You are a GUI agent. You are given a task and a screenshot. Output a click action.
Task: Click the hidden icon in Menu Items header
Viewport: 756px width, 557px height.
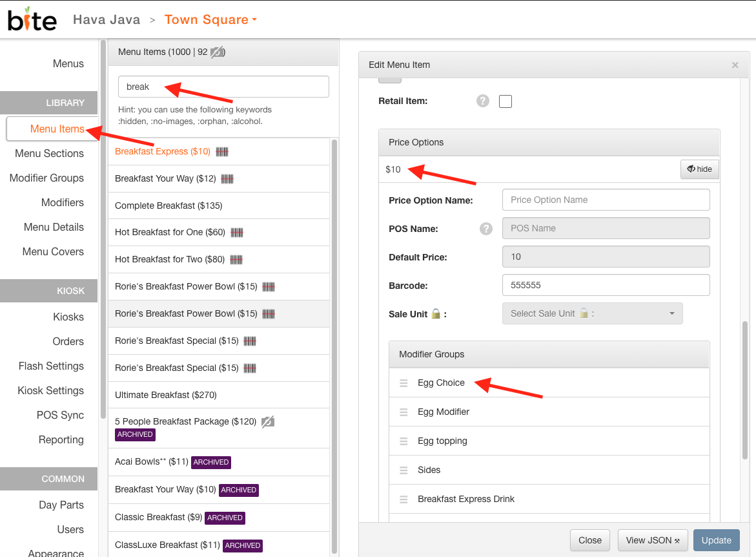click(218, 52)
